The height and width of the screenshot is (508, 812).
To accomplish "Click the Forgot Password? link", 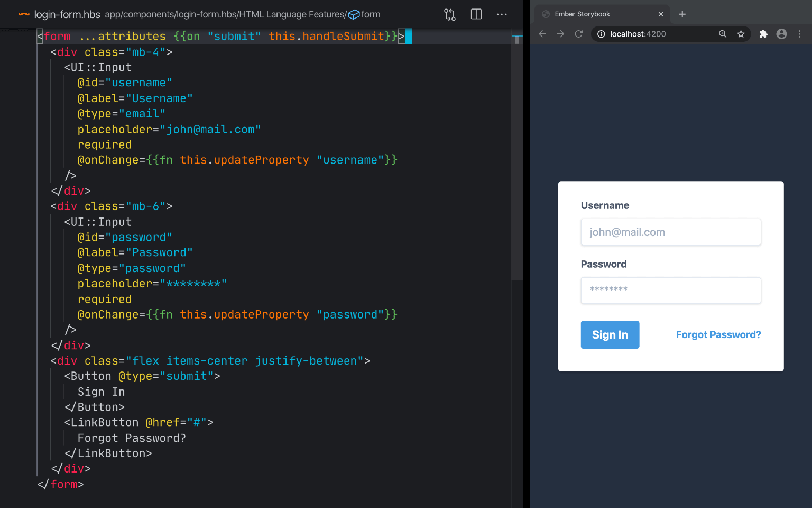I will click(x=718, y=334).
